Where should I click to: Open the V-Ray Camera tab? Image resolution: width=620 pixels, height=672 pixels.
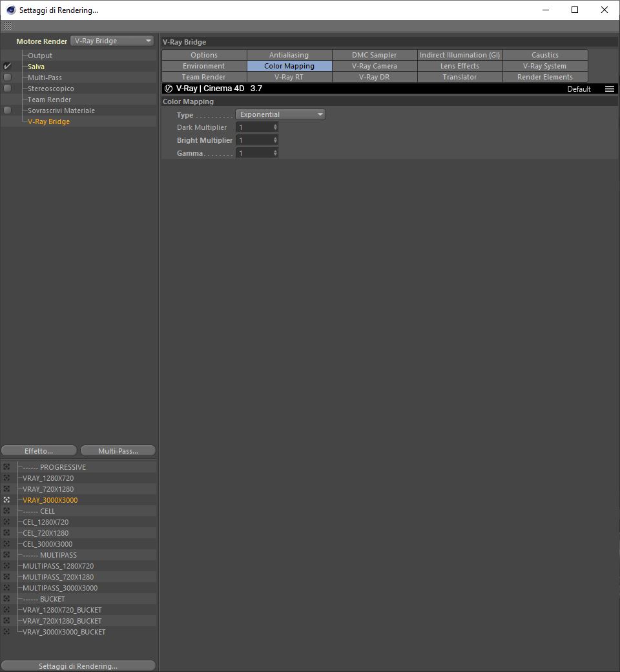[375, 66]
